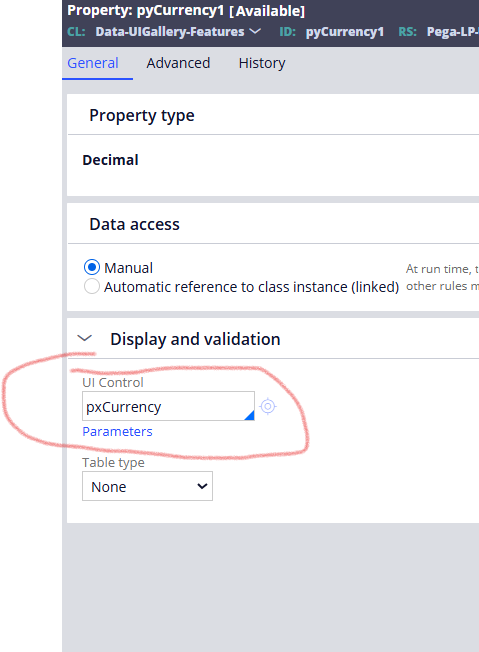Switch to the General tab
The width and height of the screenshot is (479, 652).
(x=93, y=63)
